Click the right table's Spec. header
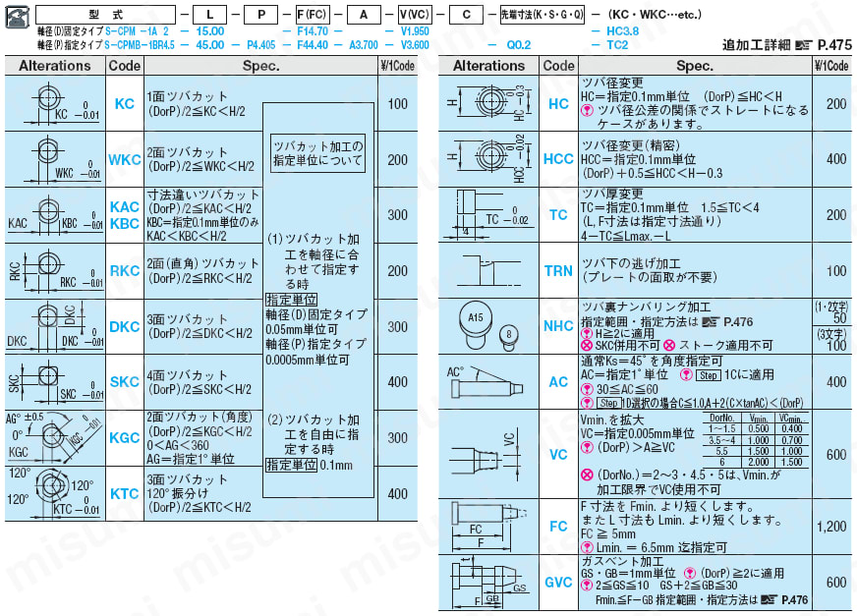 695,66
